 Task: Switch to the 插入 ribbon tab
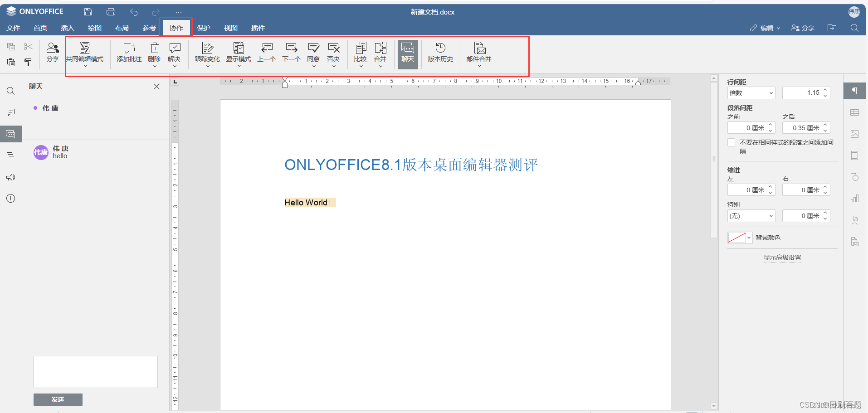[67, 28]
